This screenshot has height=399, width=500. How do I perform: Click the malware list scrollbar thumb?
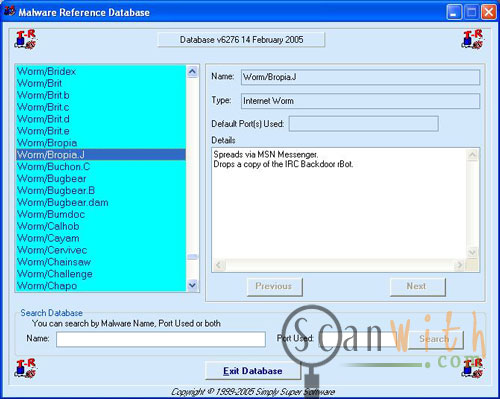coord(192,257)
